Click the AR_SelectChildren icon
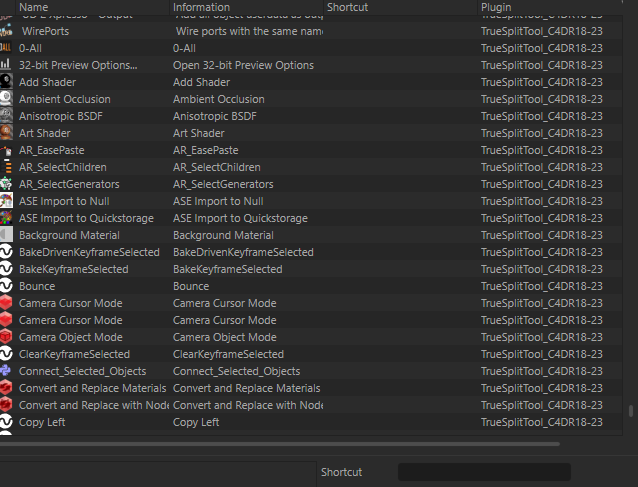Viewport: 638px width, 487px height. 6,167
